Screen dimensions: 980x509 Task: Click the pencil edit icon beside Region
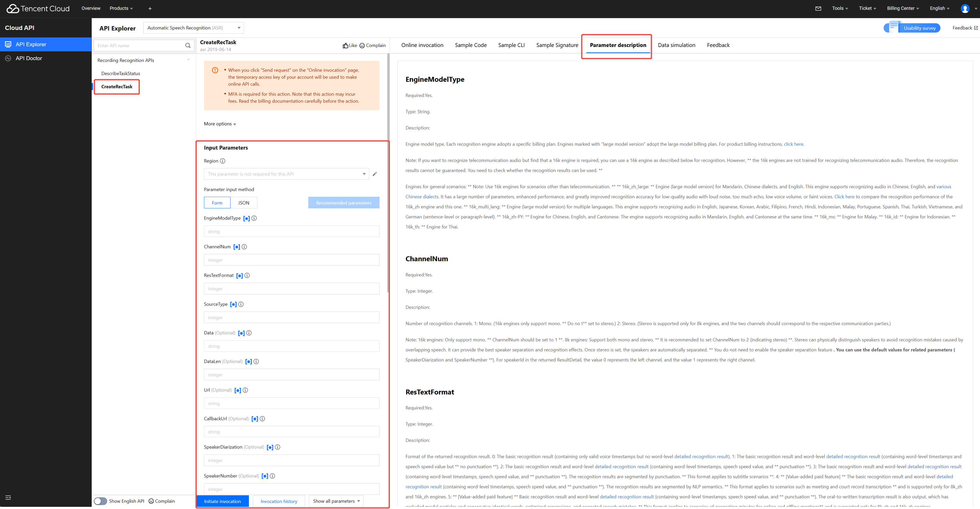pyautogui.click(x=375, y=174)
